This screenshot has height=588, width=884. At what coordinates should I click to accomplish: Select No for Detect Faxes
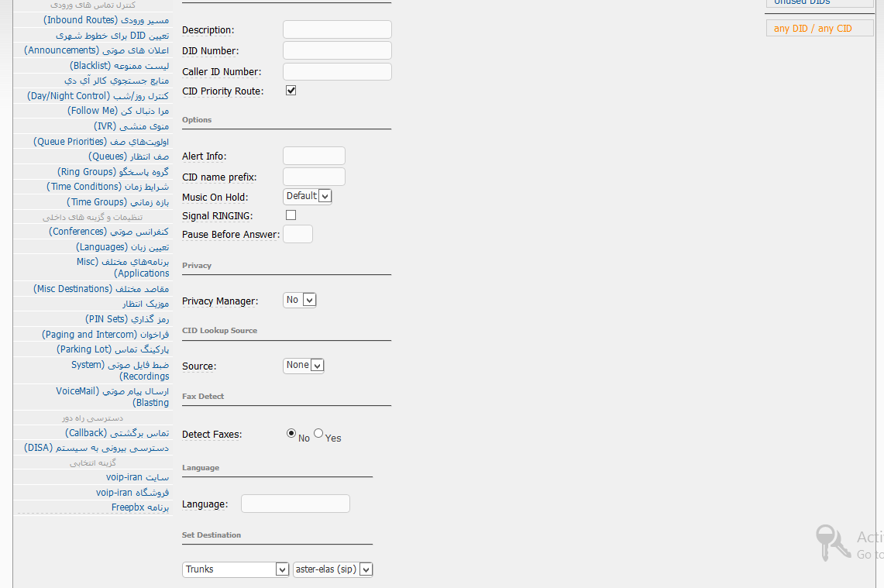[291, 434]
